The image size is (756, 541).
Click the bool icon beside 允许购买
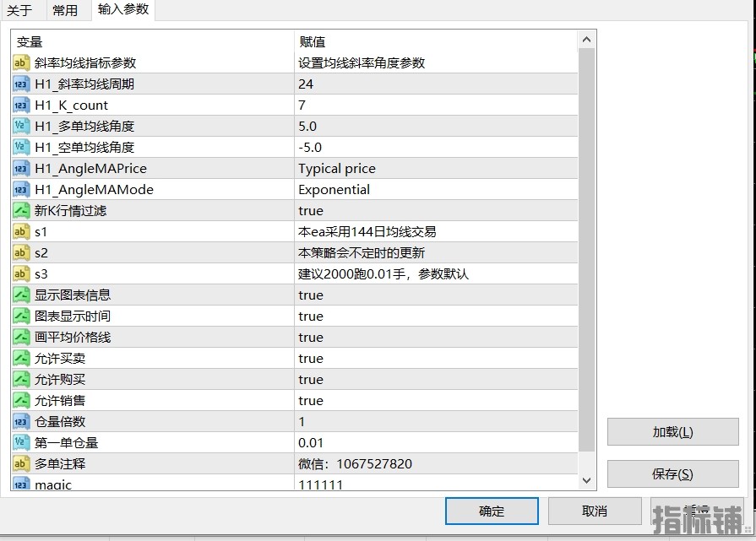tap(21, 379)
